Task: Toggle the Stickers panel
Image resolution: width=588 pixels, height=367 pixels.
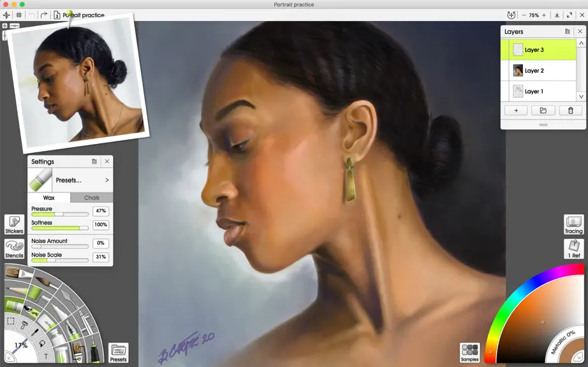Action: tap(14, 225)
